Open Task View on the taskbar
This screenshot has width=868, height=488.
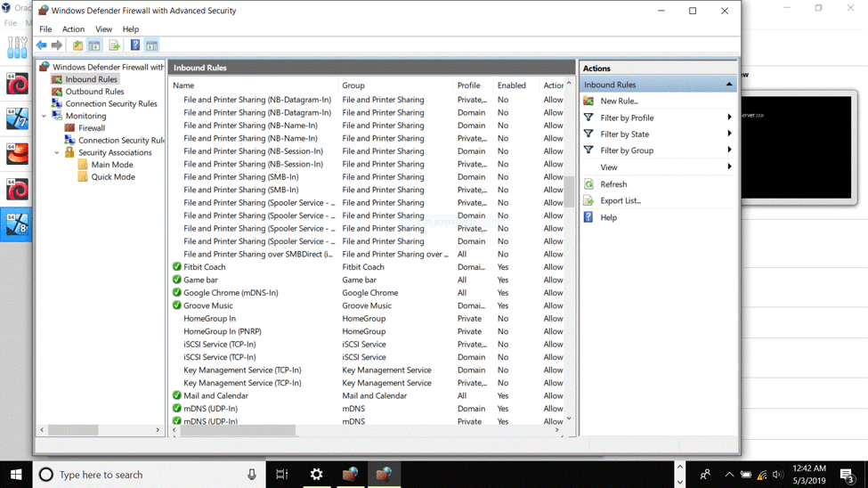[282, 474]
